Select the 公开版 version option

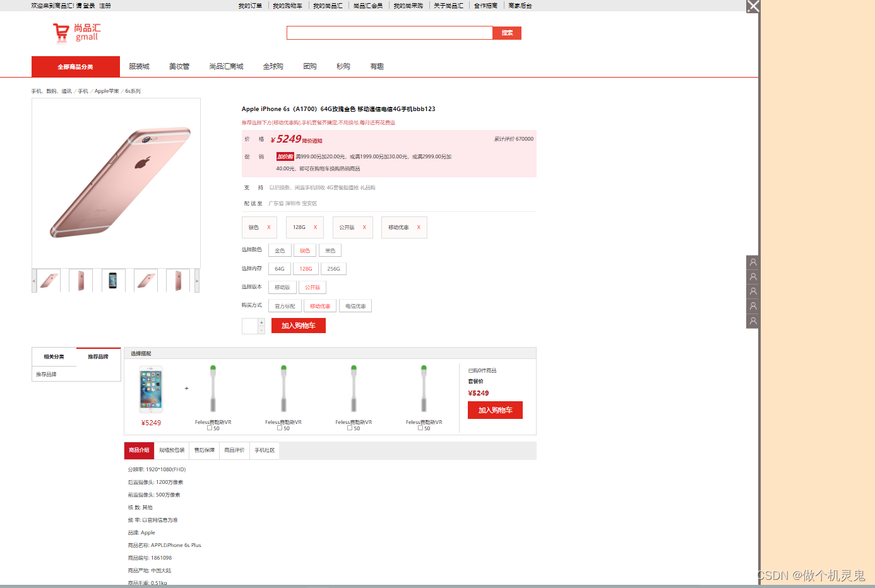tap(312, 287)
